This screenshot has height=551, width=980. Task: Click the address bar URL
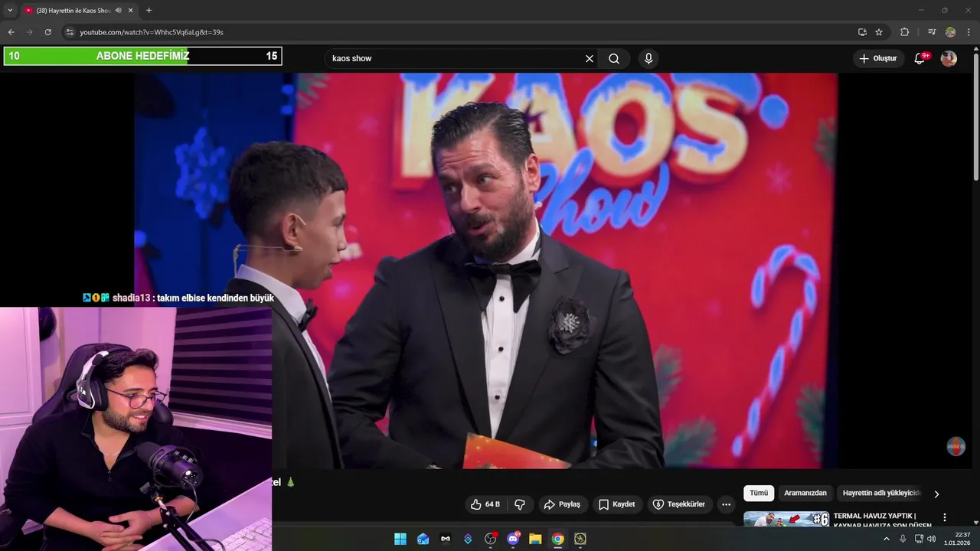pos(152,32)
